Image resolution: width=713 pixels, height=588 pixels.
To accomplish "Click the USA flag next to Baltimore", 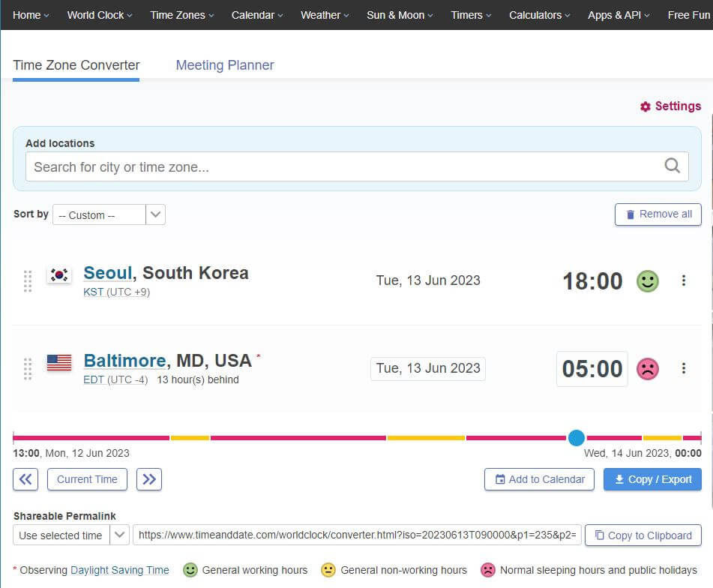I will coord(58,362).
